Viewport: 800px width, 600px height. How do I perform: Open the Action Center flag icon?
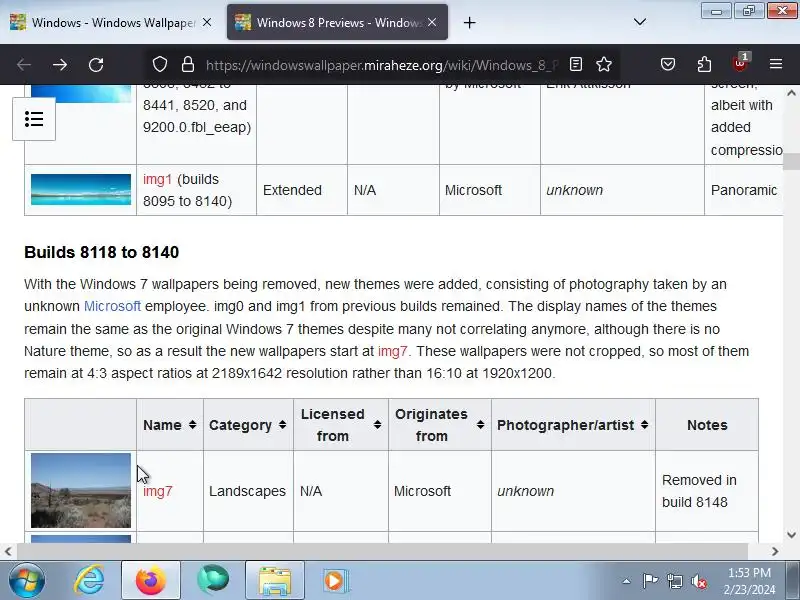pyautogui.click(x=649, y=581)
